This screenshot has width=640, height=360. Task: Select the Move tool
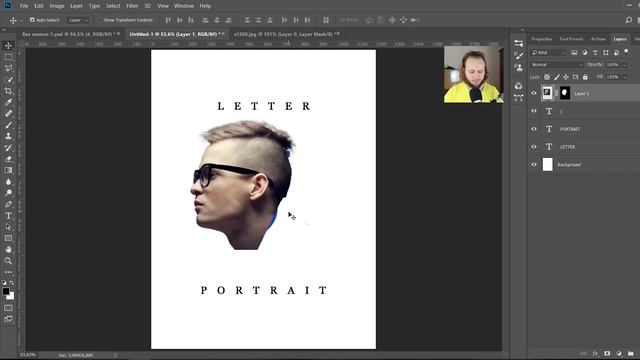8,46
